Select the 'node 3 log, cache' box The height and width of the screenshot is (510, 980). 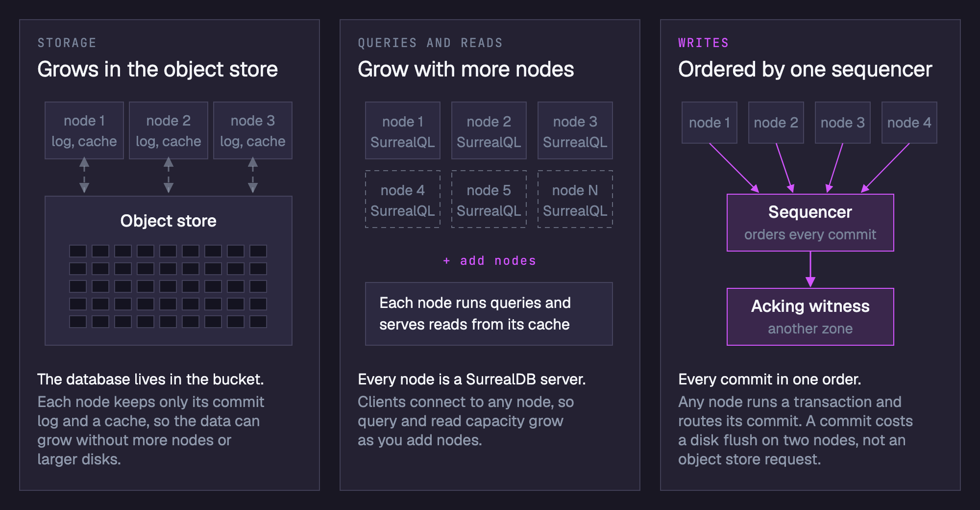[x=253, y=130]
